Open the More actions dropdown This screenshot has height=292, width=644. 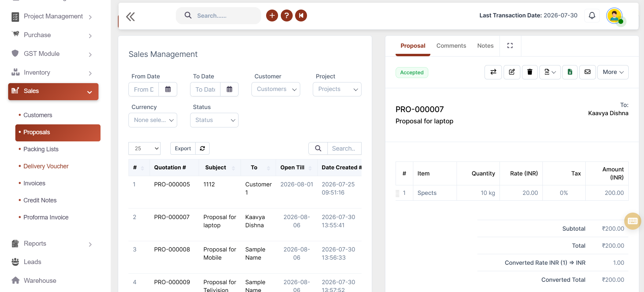[x=613, y=72]
